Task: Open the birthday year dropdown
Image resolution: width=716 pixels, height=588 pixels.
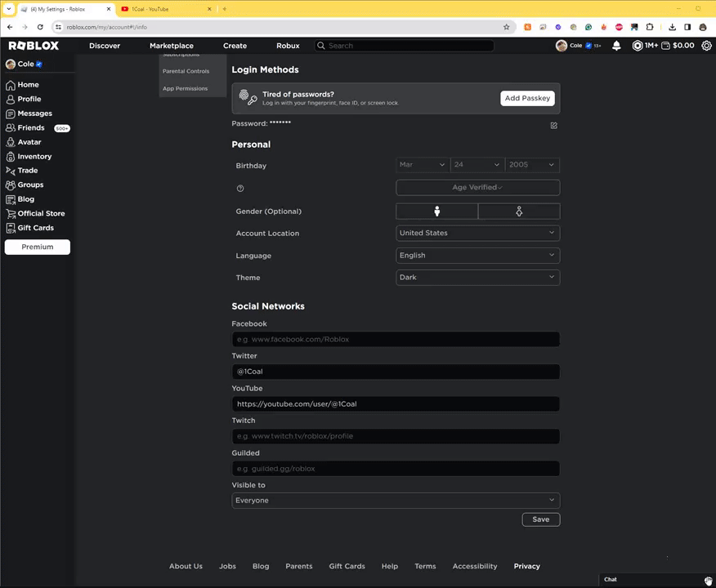Action: (x=532, y=165)
